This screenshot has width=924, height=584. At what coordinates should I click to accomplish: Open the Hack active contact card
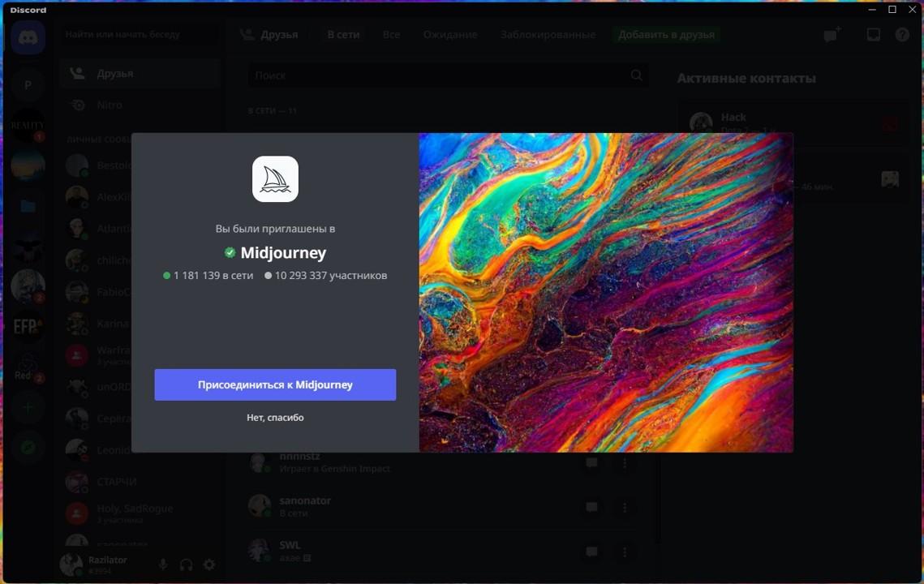pos(793,122)
